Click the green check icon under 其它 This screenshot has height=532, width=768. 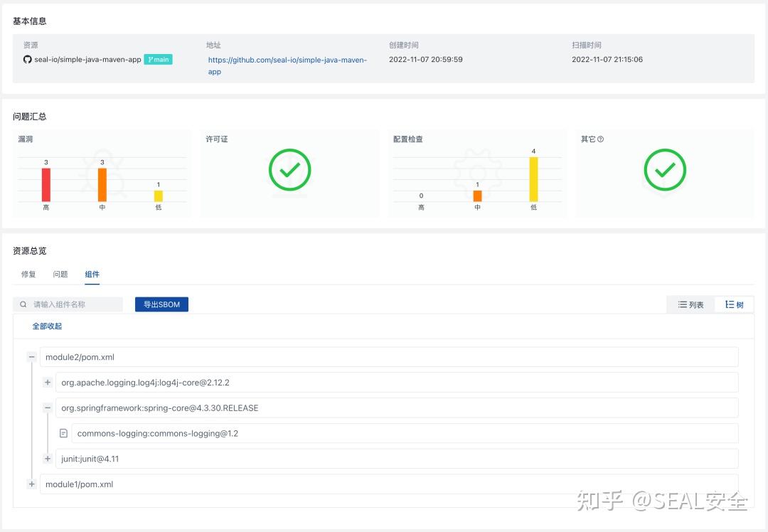[x=664, y=170]
